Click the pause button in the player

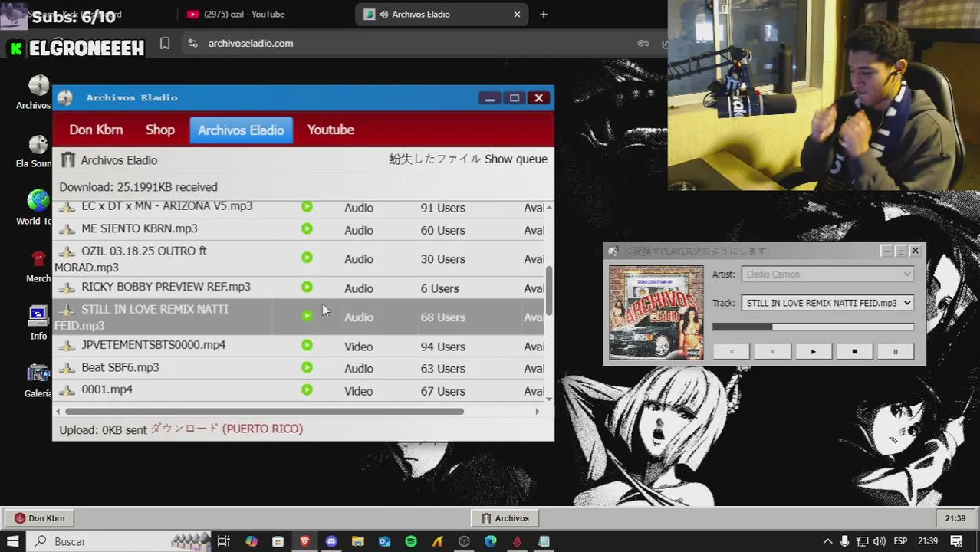point(895,352)
